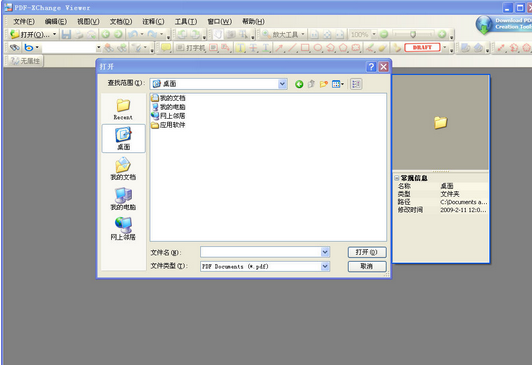Select the Arrow drawing tool
The width and height of the screenshot is (532, 365).
(279, 47)
